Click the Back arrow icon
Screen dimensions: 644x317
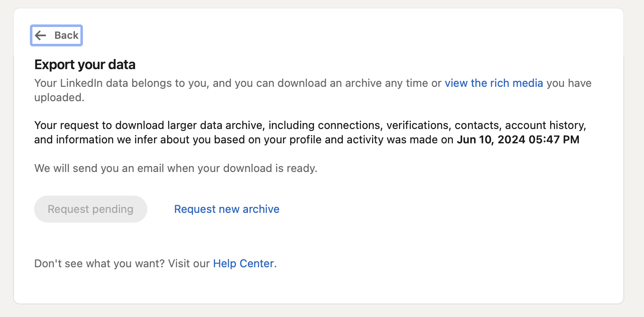coord(40,35)
